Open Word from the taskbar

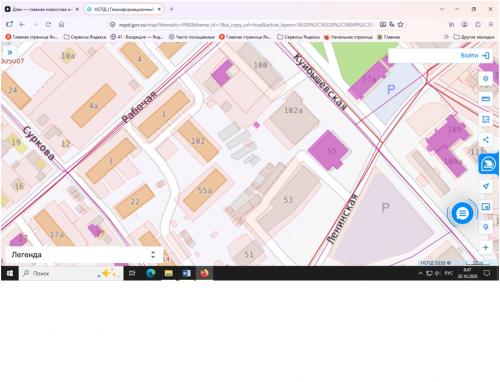[186, 273]
